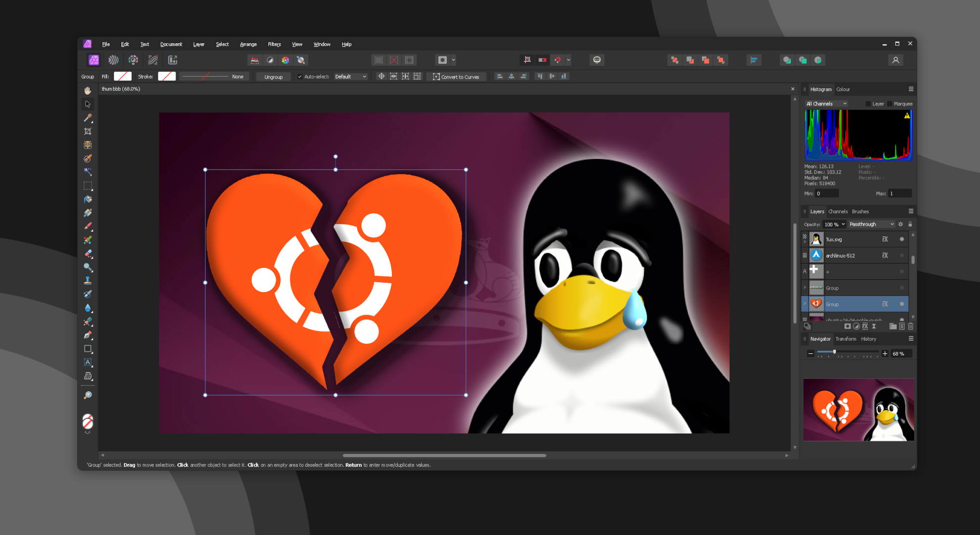
Task: Open the snapping options dropdown arrow
Action: pos(569,60)
